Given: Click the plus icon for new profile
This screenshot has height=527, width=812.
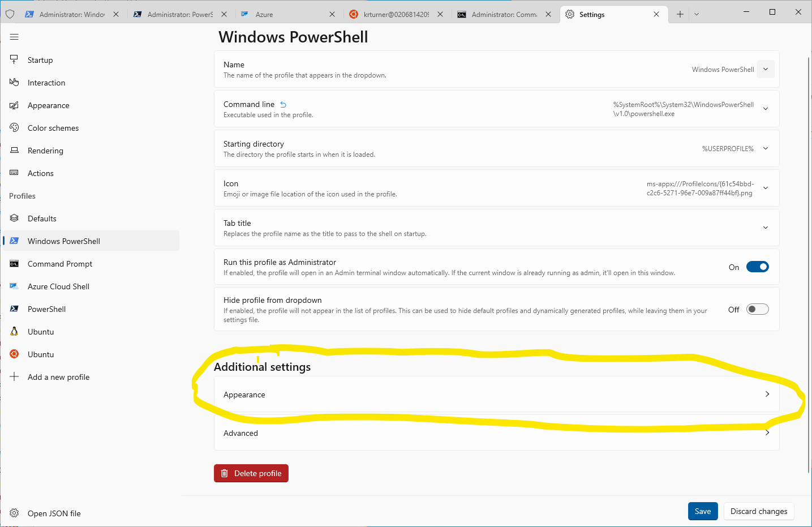Looking at the screenshot, I should 14,377.
